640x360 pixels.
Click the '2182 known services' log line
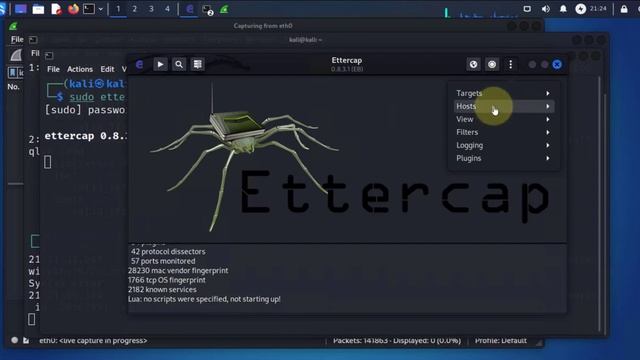pyautogui.click(x=162, y=289)
